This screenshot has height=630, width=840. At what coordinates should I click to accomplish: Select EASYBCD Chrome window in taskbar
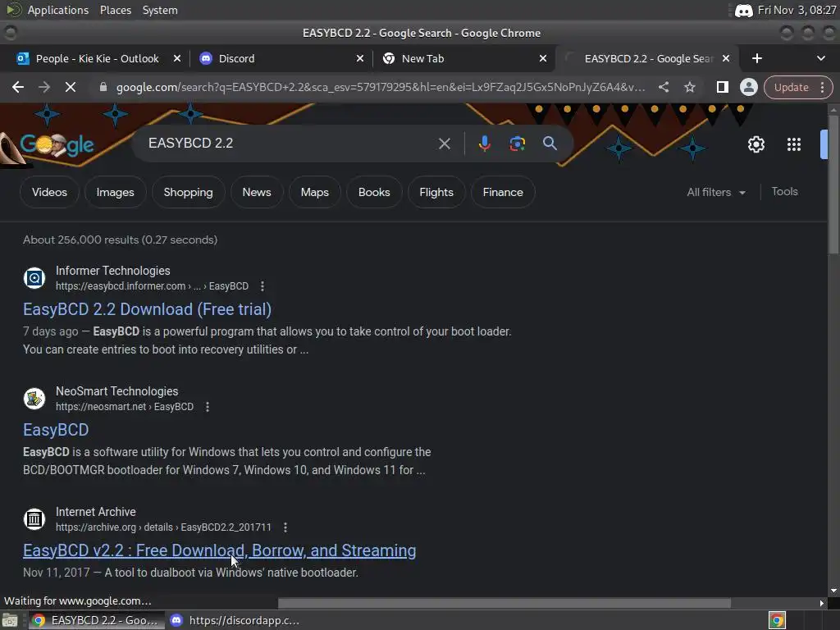point(95,620)
